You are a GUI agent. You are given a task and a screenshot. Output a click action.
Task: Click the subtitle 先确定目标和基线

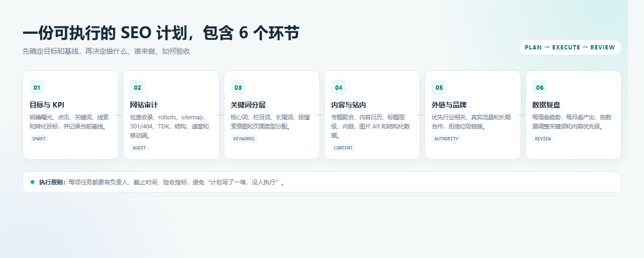click(106, 52)
